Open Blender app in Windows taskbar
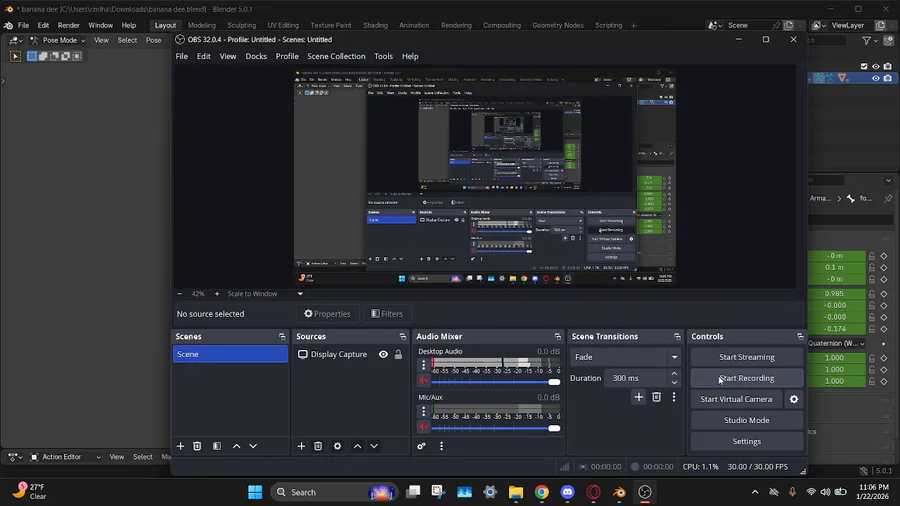 point(619,492)
